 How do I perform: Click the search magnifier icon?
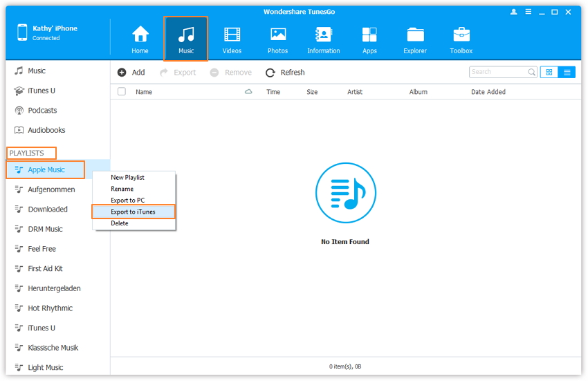pos(531,72)
